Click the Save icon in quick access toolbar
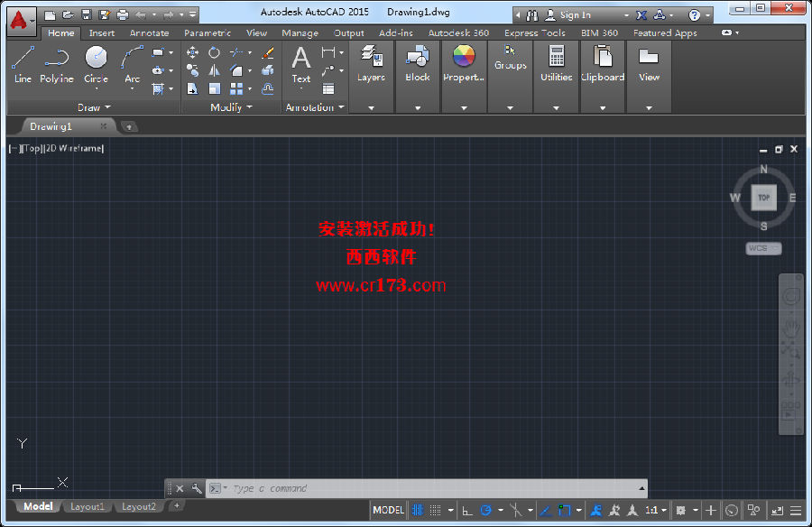Image resolution: width=812 pixels, height=527 pixels. 87,15
